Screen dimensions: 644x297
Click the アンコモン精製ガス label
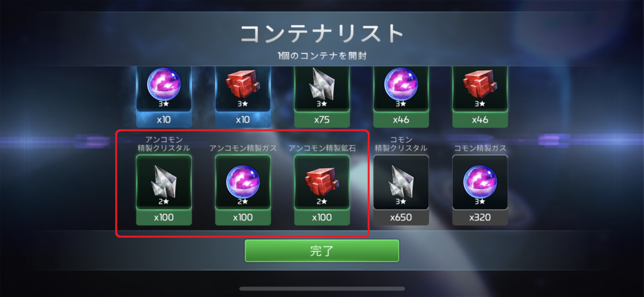(x=243, y=148)
